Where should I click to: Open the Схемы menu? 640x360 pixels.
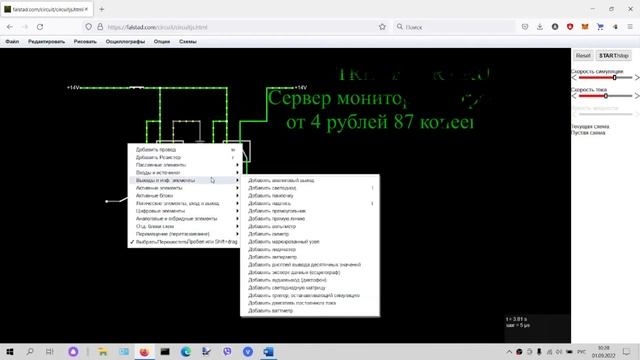click(188, 42)
